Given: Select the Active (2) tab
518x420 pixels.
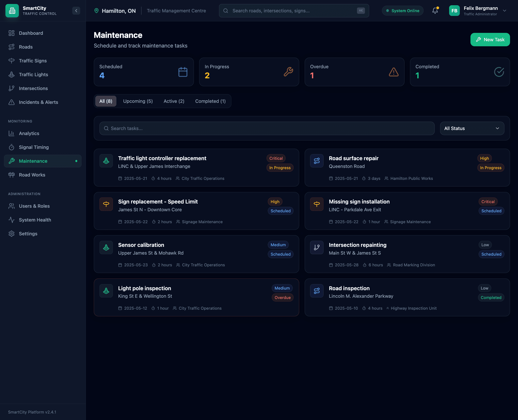Looking at the screenshot, I should coord(174,101).
